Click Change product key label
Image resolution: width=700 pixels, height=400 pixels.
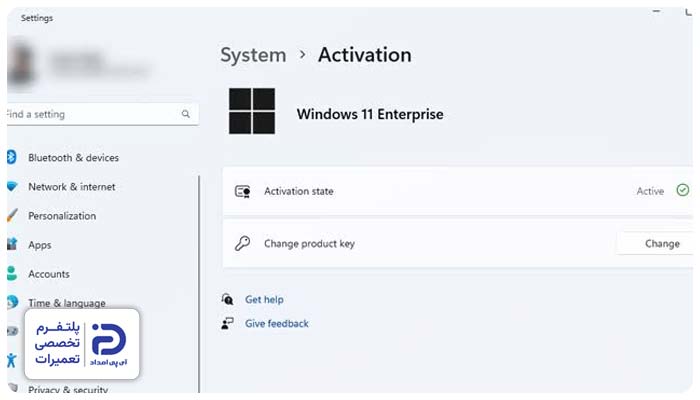point(309,244)
